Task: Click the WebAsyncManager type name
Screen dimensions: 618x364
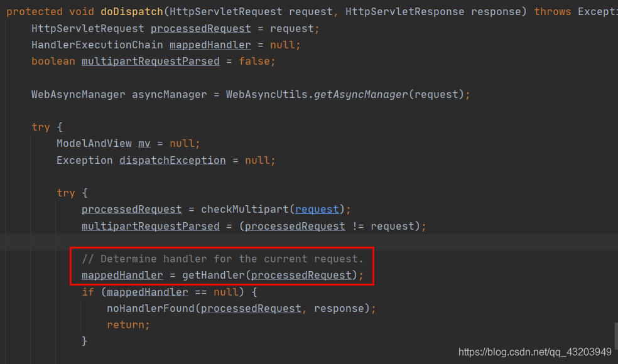Action: 79,95
